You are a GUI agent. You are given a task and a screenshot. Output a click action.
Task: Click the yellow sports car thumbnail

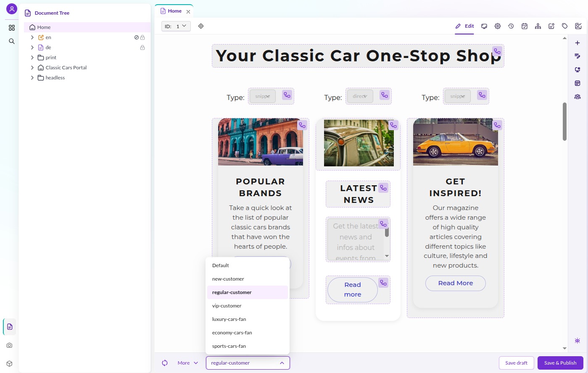456,142
